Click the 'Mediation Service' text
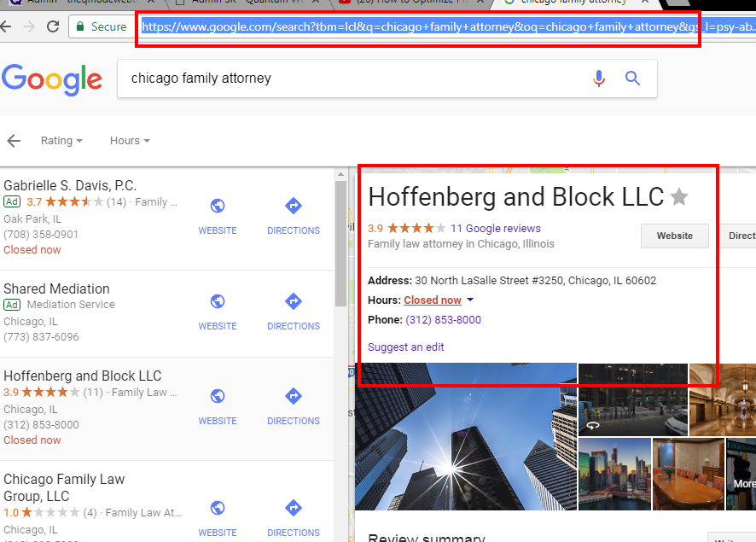The width and height of the screenshot is (756, 542). click(x=71, y=305)
